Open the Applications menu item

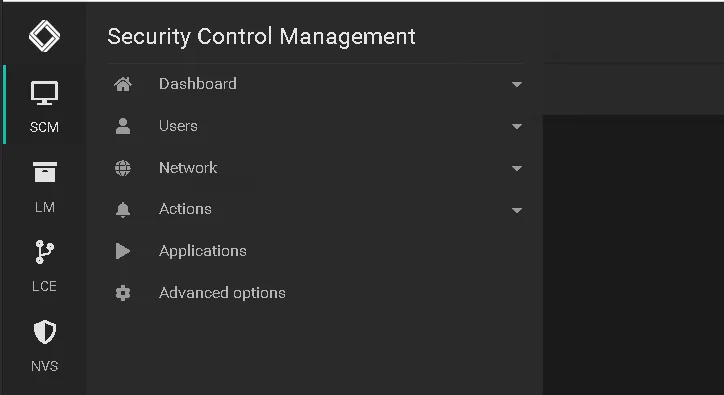[x=316, y=251]
